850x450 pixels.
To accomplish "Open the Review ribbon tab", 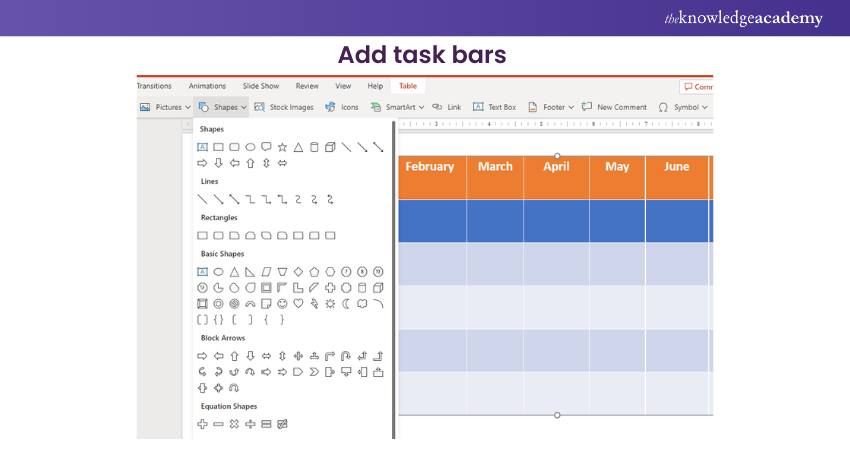I will [307, 86].
